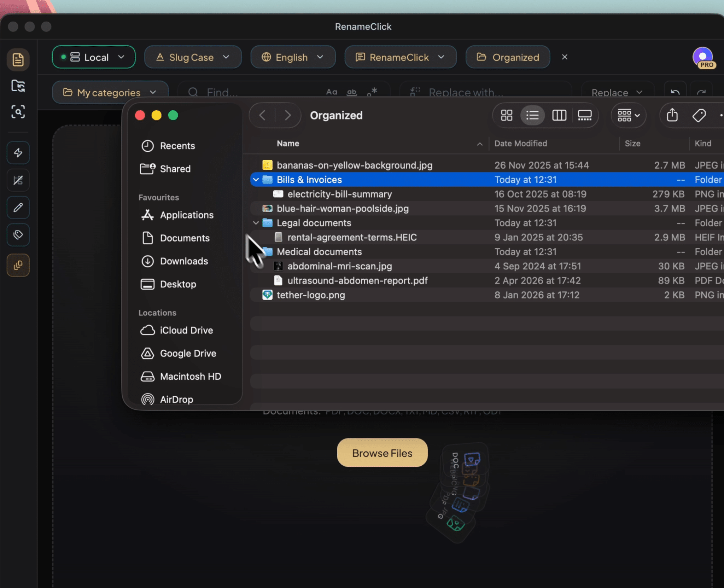
Task: Open the Finder group-by dropdown
Action: click(x=629, y=115)
